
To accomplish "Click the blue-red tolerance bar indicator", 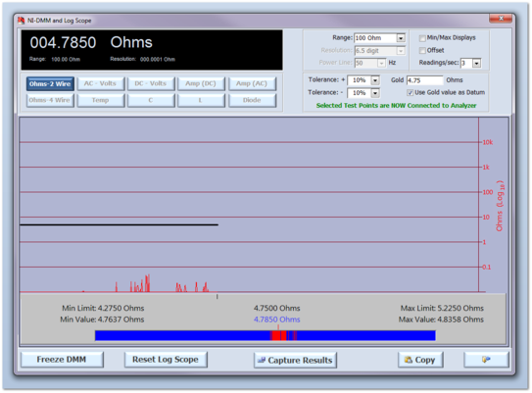I will pyautogui.click(x=266, y=335).
